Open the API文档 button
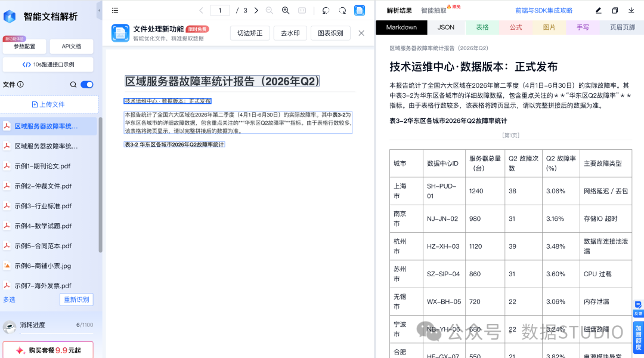The height and width of the screenshot is (358, 644). coord(72,47)
